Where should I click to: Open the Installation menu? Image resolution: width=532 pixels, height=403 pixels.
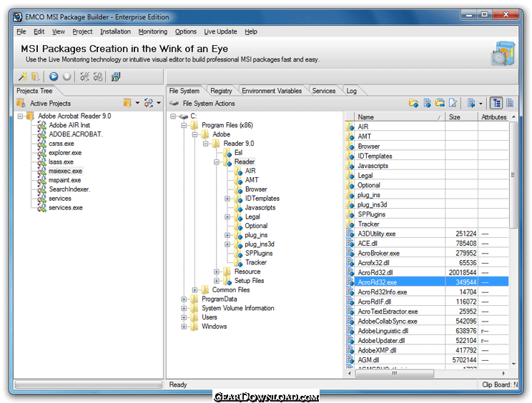point(115,31)
